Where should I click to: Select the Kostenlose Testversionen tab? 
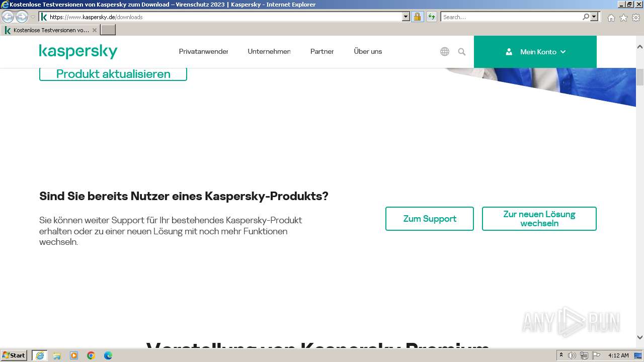tap(50, 30)
